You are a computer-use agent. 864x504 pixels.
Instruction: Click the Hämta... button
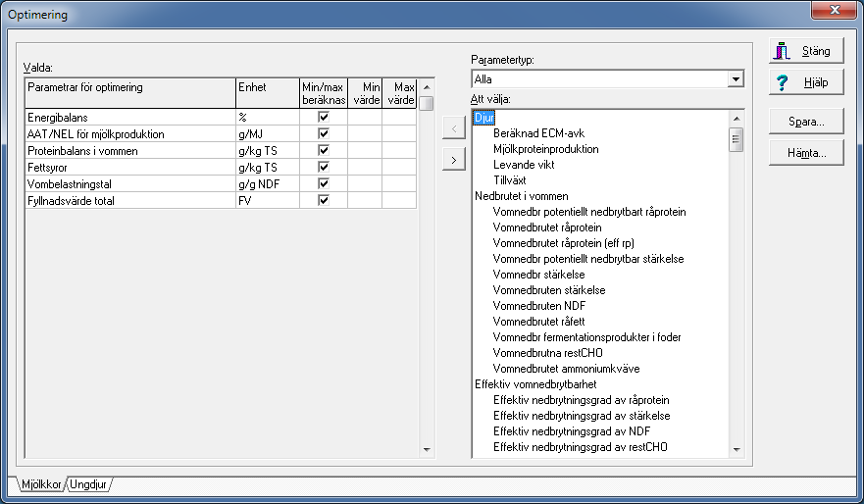click(x=806, y=153)
